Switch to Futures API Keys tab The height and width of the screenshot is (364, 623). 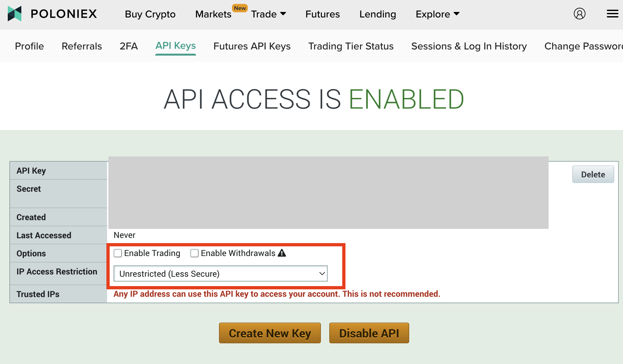tap(252, 46)
